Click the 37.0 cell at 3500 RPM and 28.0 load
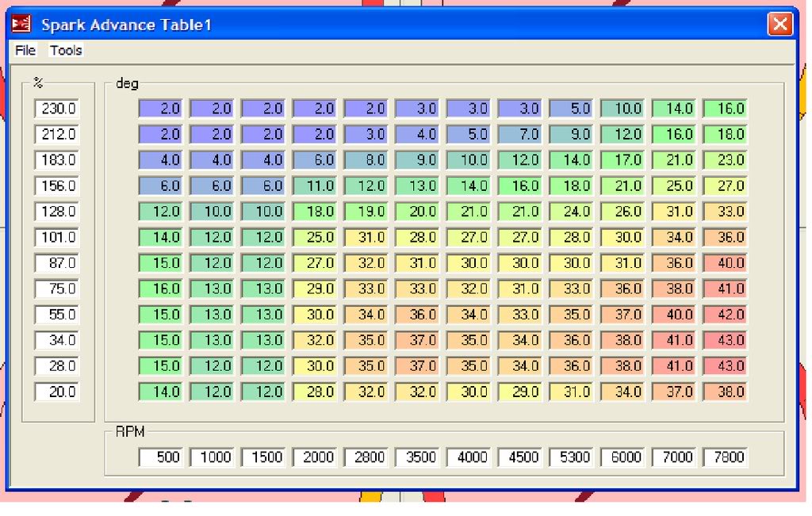The height and width of the screenshot is (516, 812). 417,365
